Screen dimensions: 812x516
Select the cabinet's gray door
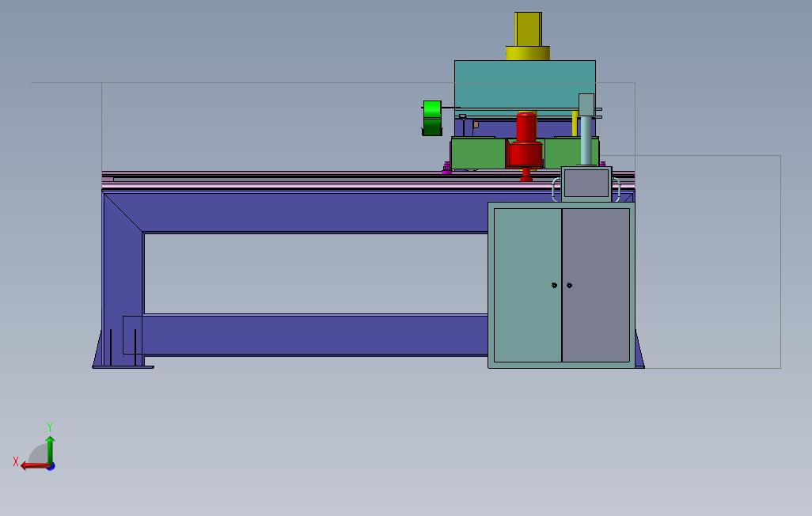click(x=596, y=285)
